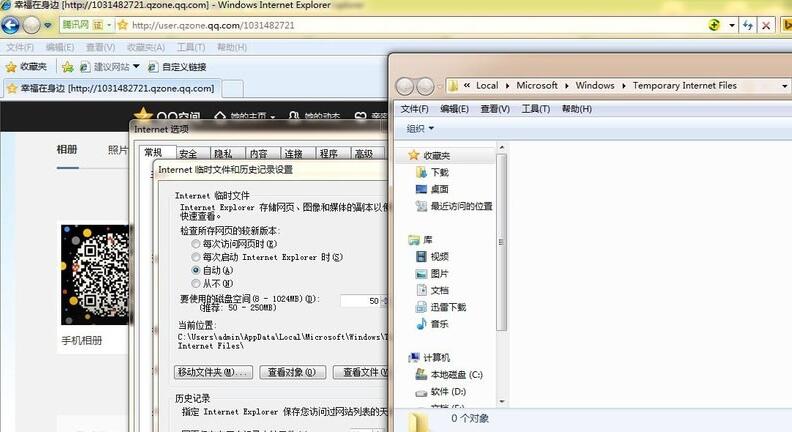The width and height of the screenshot is (792, 432).
Task: Select the 从不 radio button
Action: pos(195,283)
